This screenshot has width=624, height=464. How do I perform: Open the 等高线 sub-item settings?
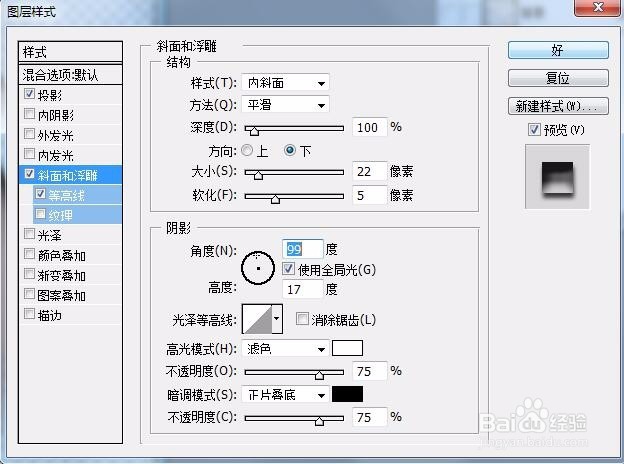click(x=77, y=195)
